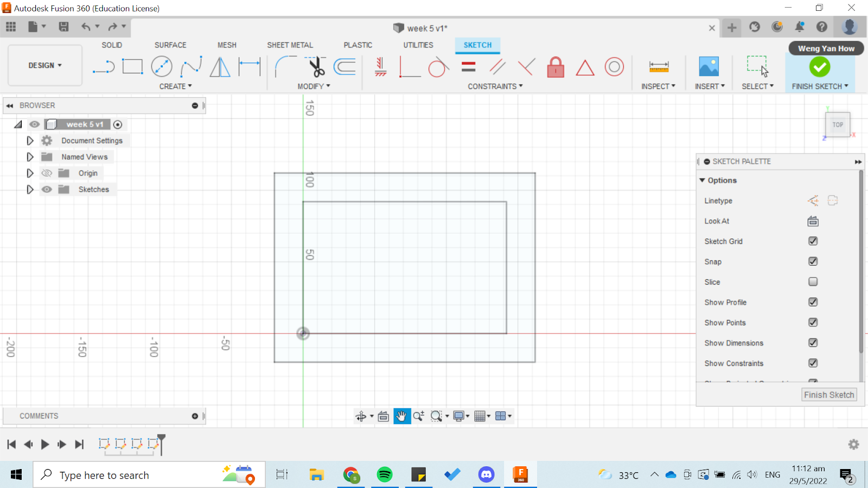Open the INSERT dropdown menu
This screenshot has height=488, width=868.
710,86
